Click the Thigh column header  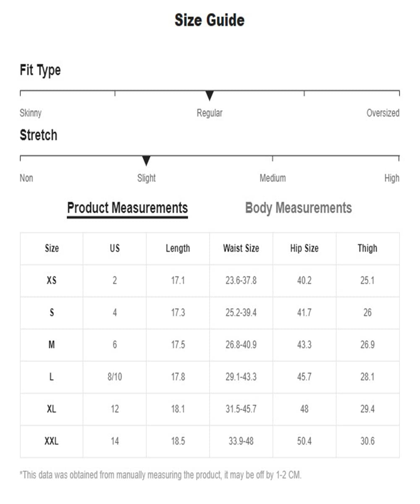click(x=367, y=248)
